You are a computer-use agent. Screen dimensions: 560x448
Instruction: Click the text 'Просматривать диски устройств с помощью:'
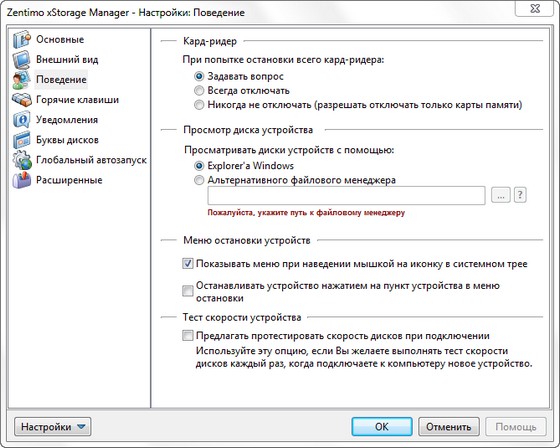289,150
